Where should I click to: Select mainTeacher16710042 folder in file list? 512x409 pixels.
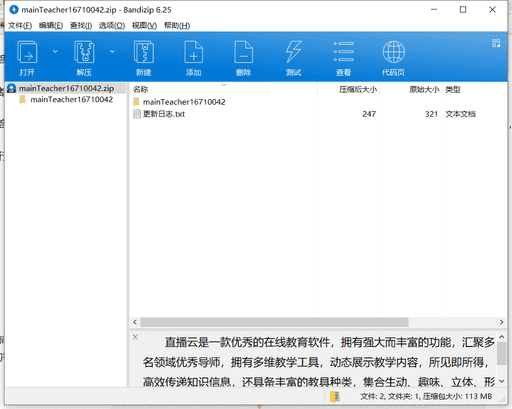tap(184, 102)
